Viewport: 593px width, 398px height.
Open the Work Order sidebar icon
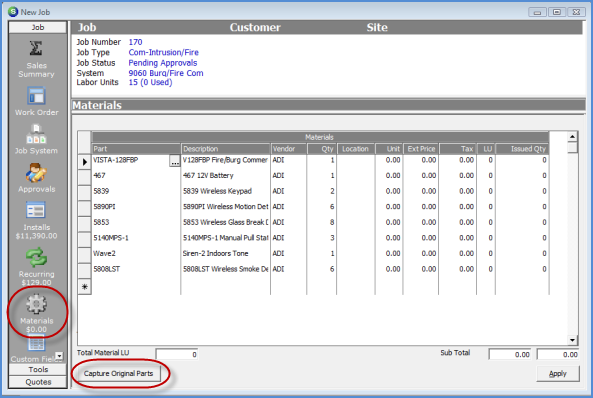pyautogui.click(x=36, y=96)
